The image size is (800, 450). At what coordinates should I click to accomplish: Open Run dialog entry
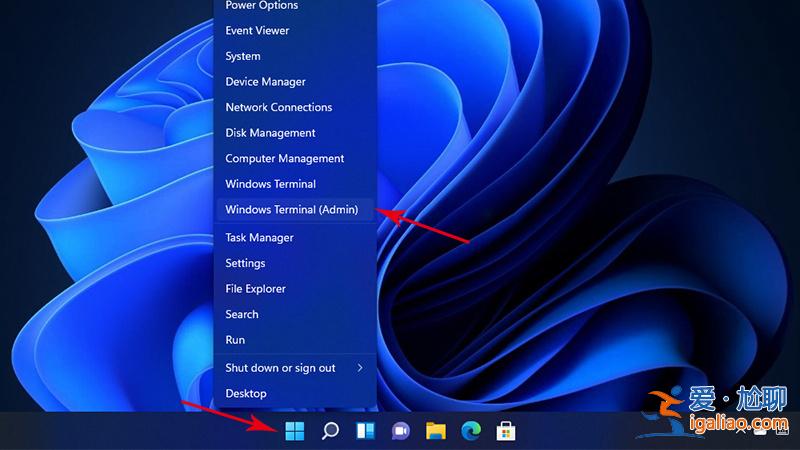click(x=295, y=340)
